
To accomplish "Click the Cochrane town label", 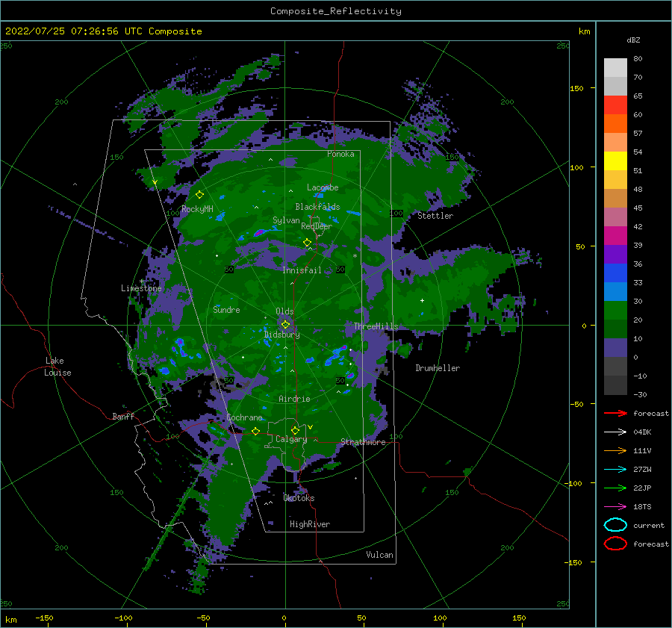I will tap(244, 417).
